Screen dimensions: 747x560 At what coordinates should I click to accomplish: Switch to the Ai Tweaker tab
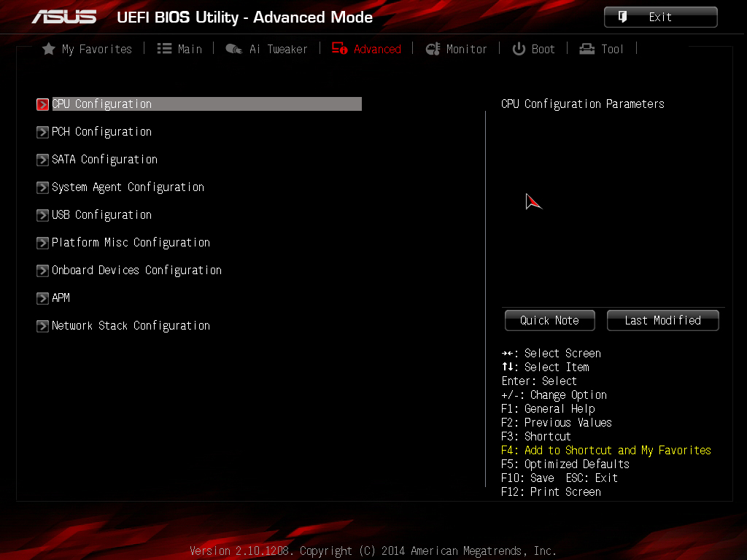click(x=267, y=49)
